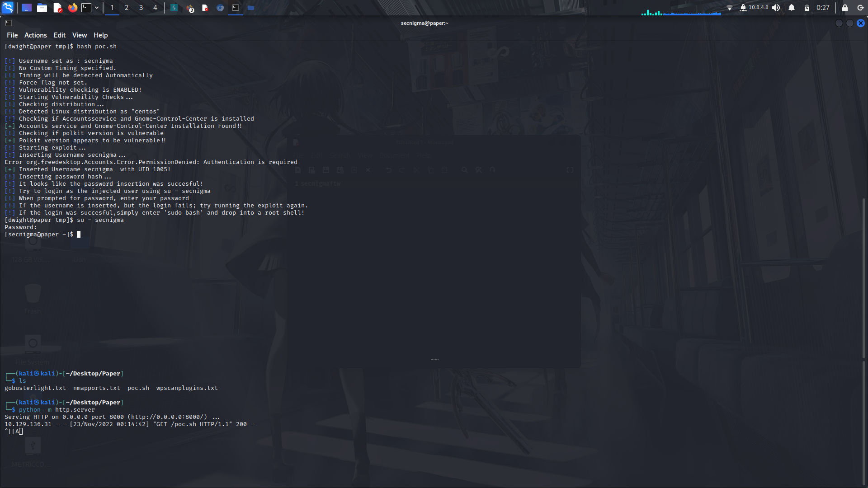Select the Redo icon in Mousepad toolbar

click(x=402, y=169)
